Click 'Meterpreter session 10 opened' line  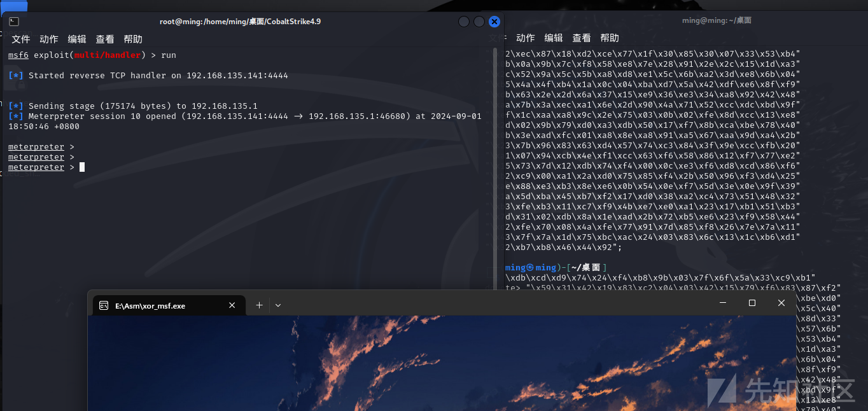pyautogui.click(x=245, y=116)
